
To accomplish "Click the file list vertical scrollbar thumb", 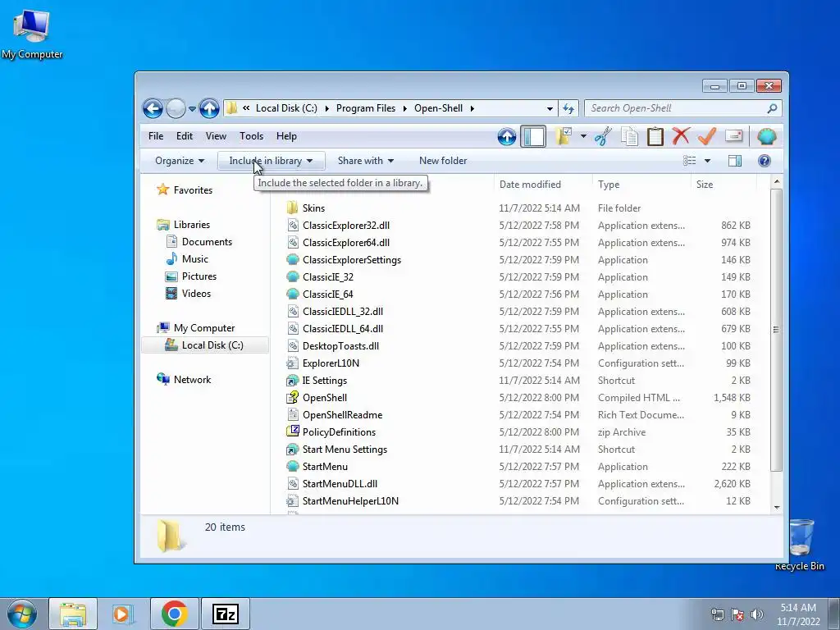I will (x=776, y=330).
